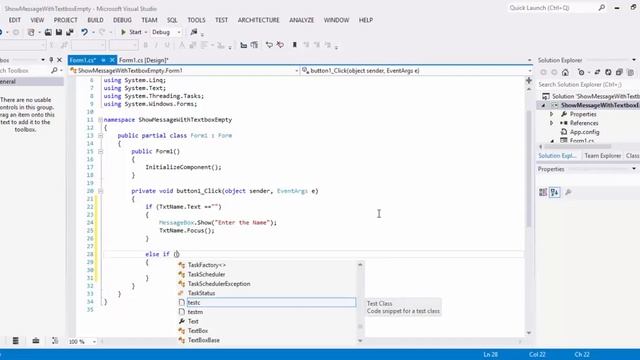This screenshot has height=360, width=640.
Task: Click Sync with Active Document icon
Action: click(597, 72)
